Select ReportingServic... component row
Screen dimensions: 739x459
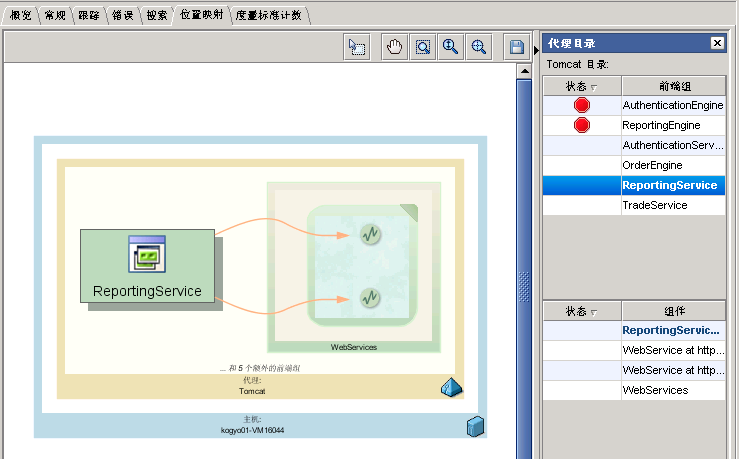[x=634, y=330]
